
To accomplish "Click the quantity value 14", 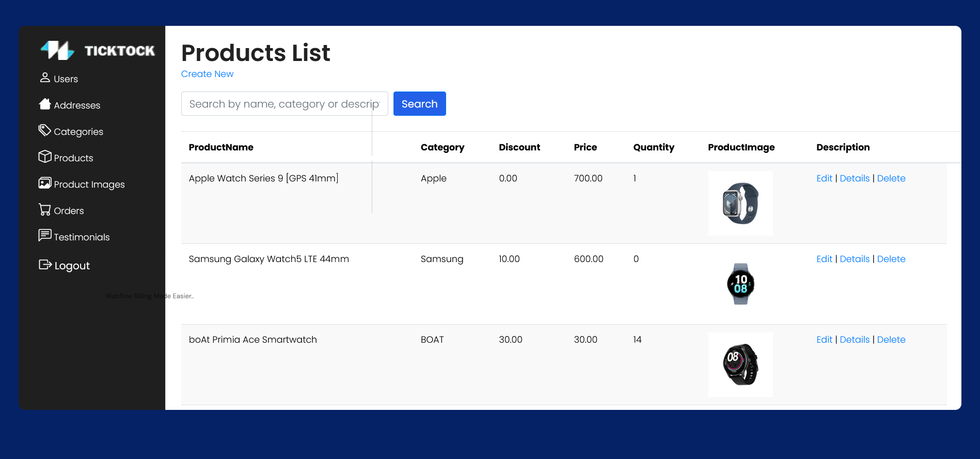I will click(637, 340).
